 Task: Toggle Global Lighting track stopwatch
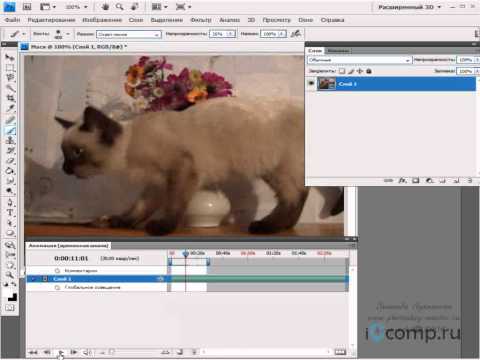[57, 287]
